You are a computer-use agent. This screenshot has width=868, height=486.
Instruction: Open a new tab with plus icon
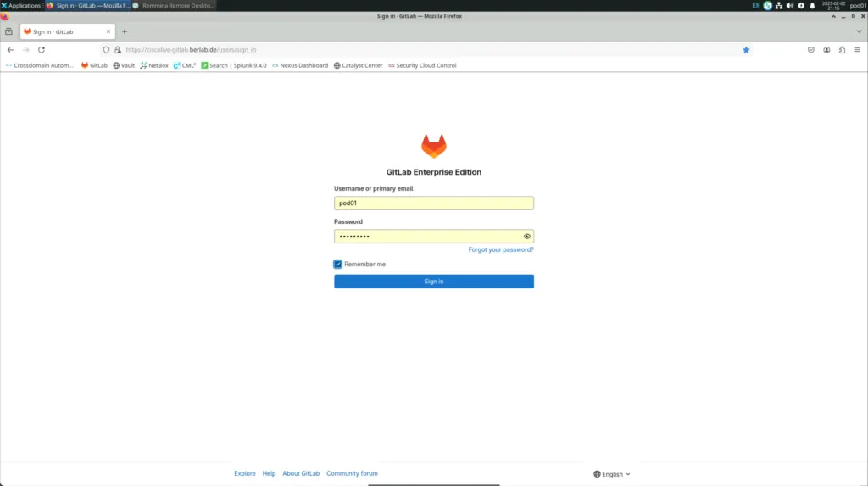125,31
